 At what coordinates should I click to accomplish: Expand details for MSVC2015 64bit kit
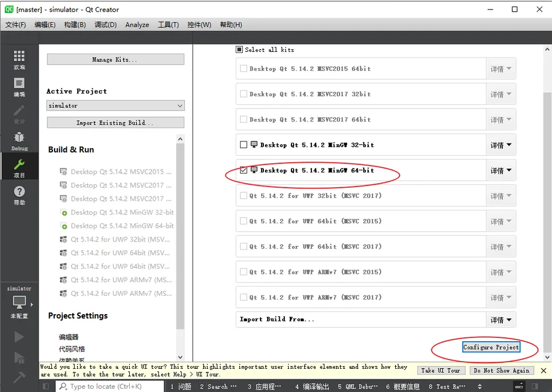(x=501, y=68)
